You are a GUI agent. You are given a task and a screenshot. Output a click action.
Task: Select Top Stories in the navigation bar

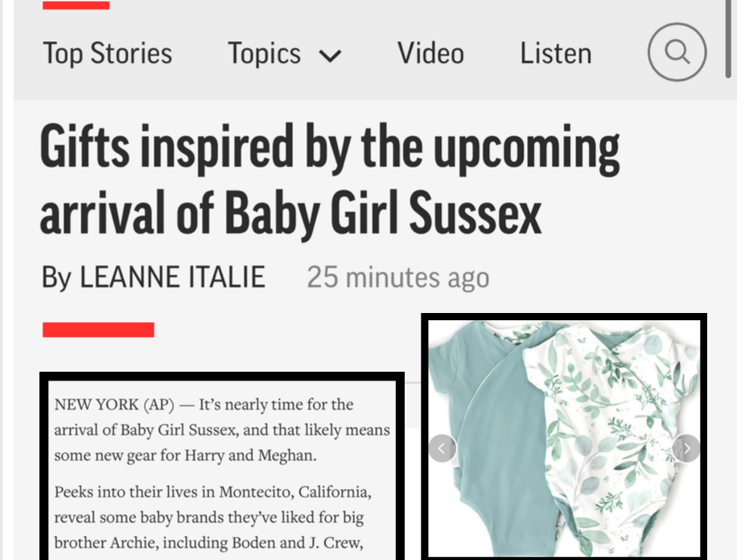[x=107, y=53]
